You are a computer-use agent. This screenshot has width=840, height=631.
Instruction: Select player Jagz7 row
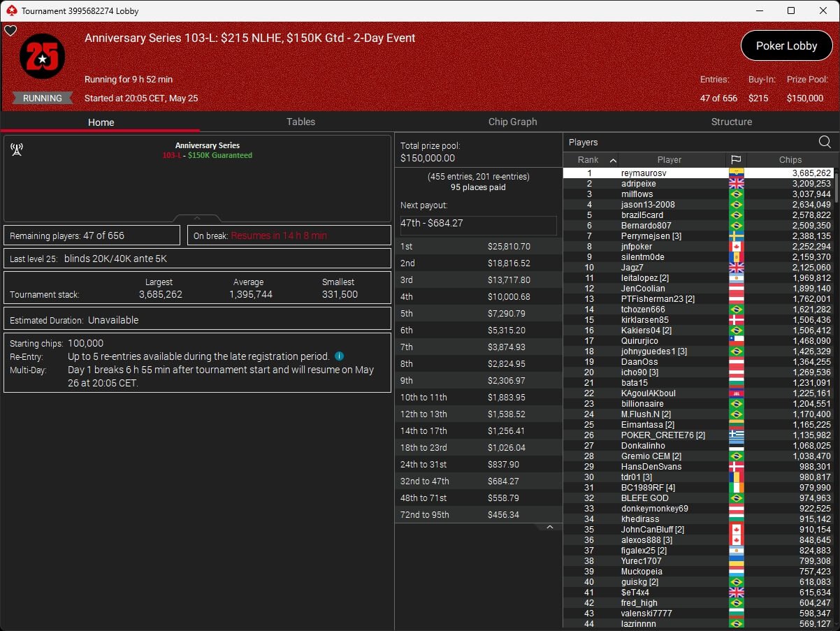[x=699, y=268]
